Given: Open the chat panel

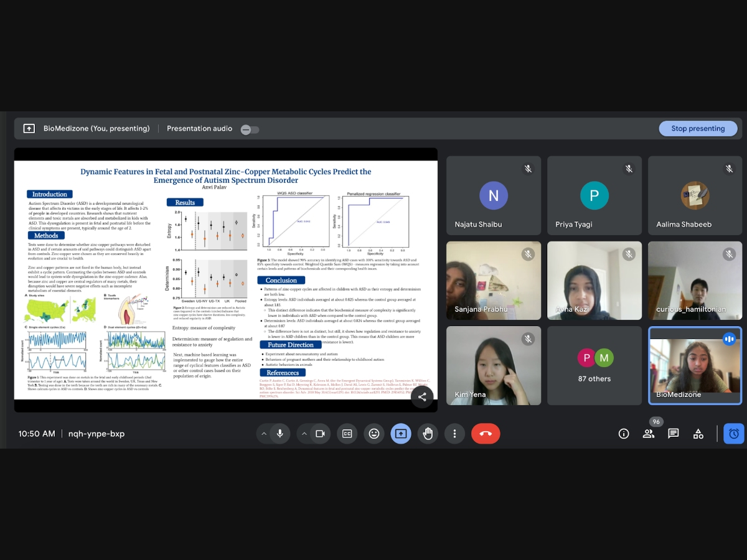Looking at the screenshot, I should (x=673, y=434).
